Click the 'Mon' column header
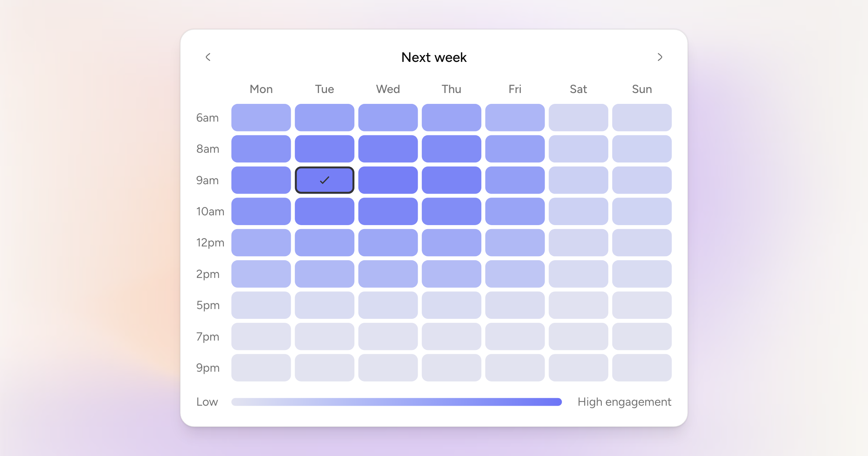Viewport: 868px width, 456px height. pos(261,89)
